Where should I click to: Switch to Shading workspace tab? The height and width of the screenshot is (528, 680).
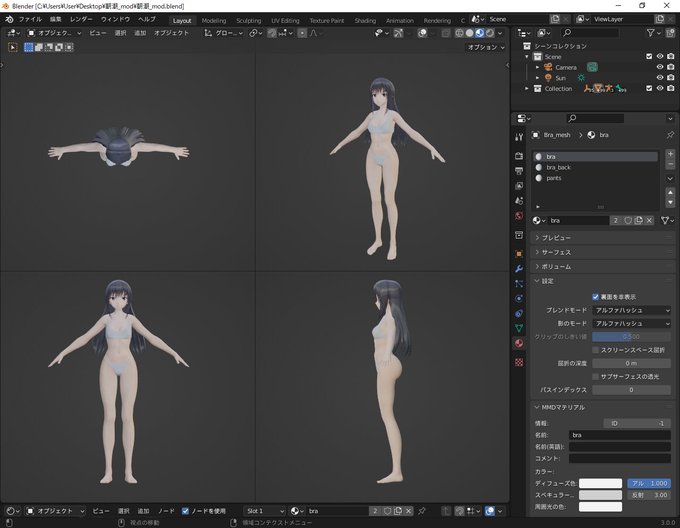[365, 20]
